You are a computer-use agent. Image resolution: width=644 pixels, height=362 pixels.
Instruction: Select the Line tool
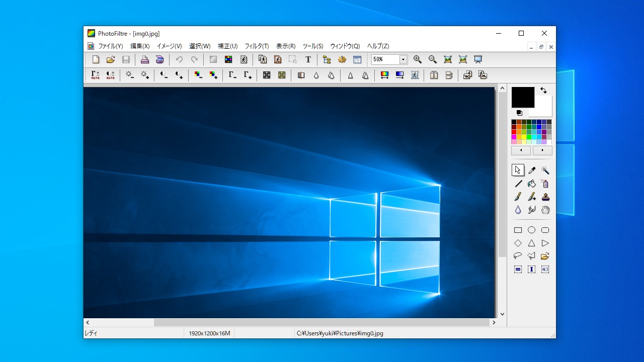(518, 184)
